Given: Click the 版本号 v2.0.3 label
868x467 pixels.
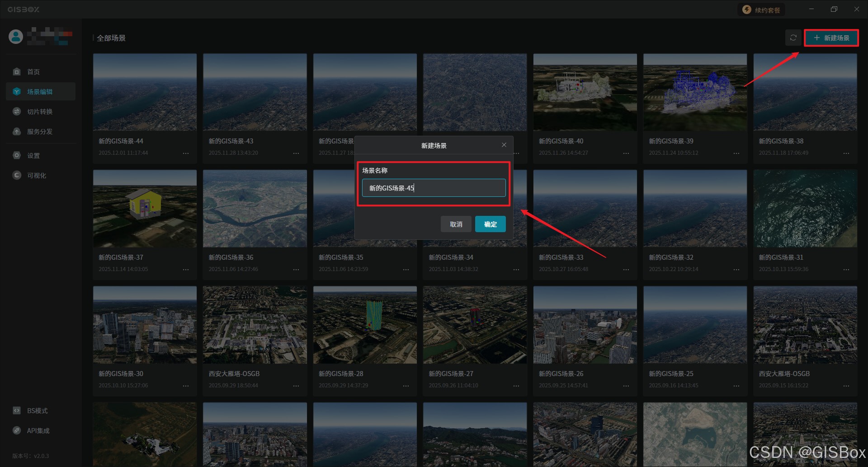Looking at the screenshot, I should (30, 456).
